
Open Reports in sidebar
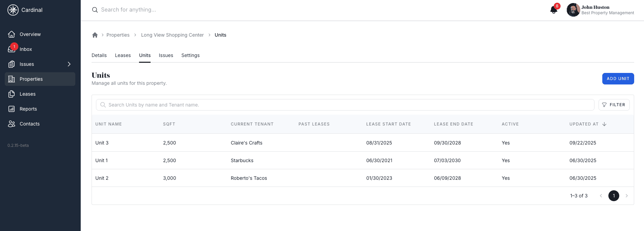[40, 109]
